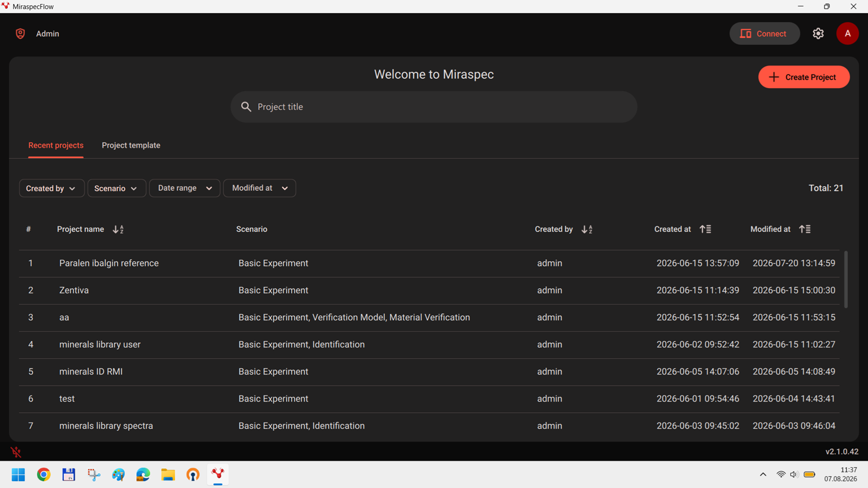Open the floppy disk app in taskbar
The image size is (868, 488).
[x=68, y=474]
